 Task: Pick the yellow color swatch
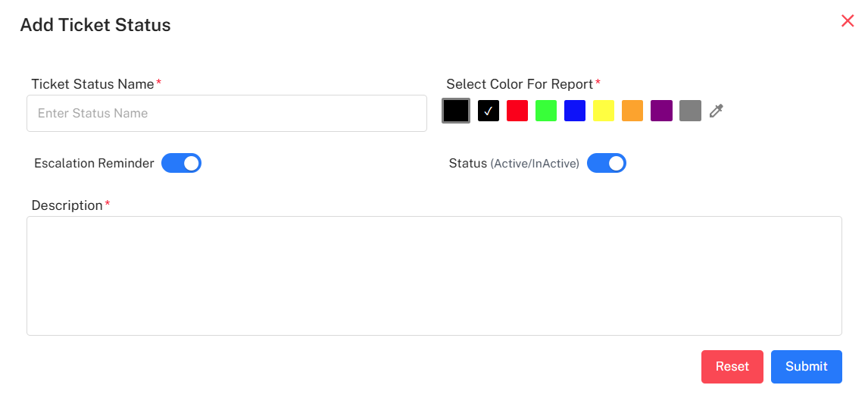pyautogui.click(x=604, y=111)
